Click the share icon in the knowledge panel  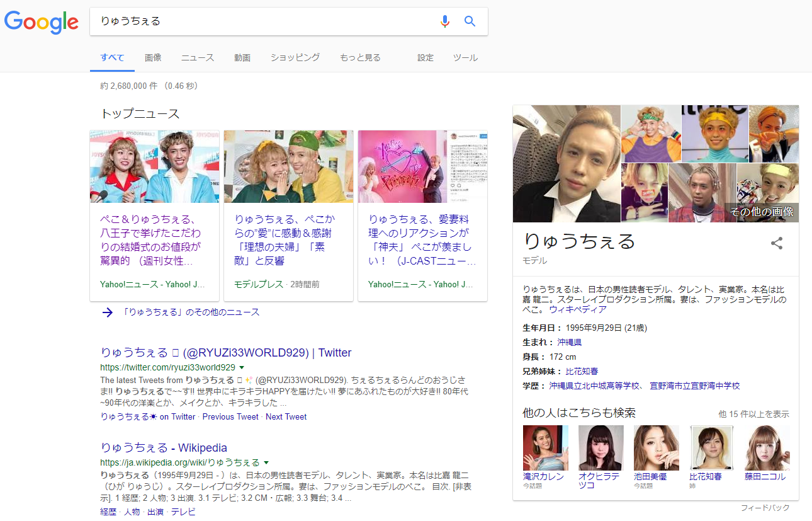point(776,243)
